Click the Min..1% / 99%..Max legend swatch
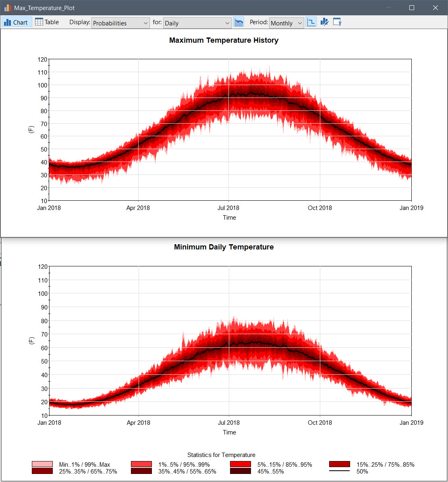 click(42, 463)
